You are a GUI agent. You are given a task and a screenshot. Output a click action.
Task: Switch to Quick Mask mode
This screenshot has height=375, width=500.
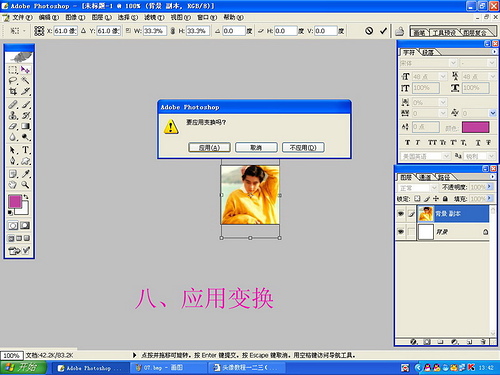25,226
